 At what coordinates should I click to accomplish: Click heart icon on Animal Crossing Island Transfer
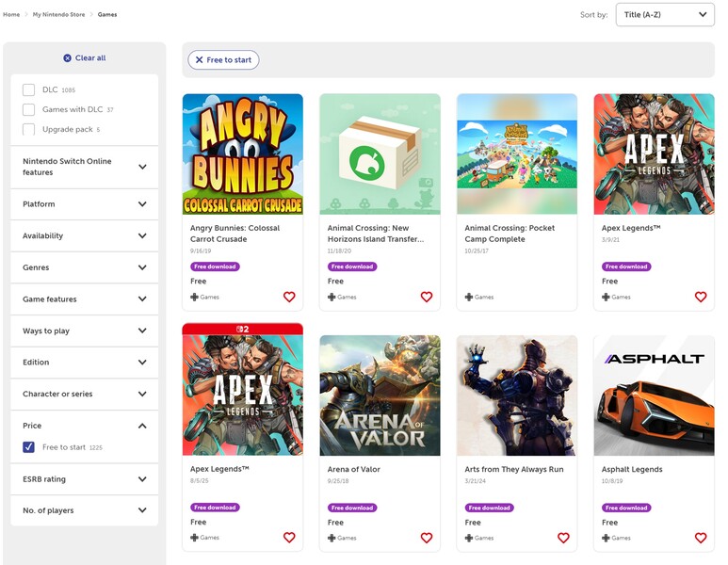click(x=427, y=297)
